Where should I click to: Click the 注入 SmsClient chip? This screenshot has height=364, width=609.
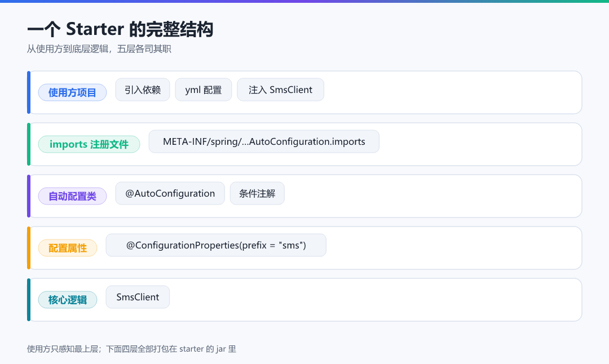(280, 90)
